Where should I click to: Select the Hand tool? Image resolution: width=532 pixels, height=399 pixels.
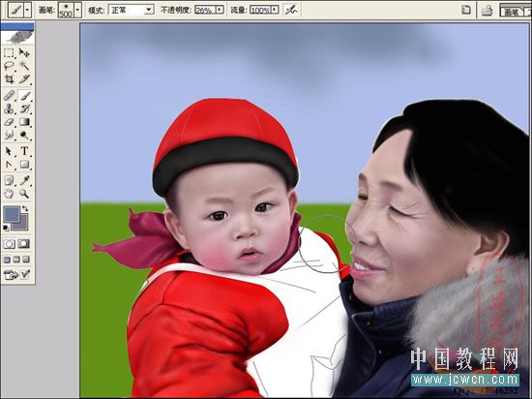(9, 194)
